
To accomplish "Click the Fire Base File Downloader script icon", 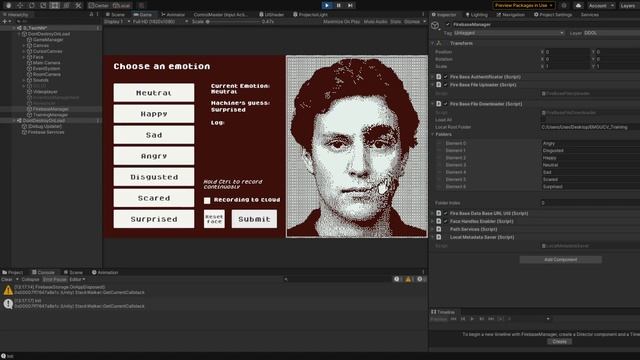I will tap(439, 104).
